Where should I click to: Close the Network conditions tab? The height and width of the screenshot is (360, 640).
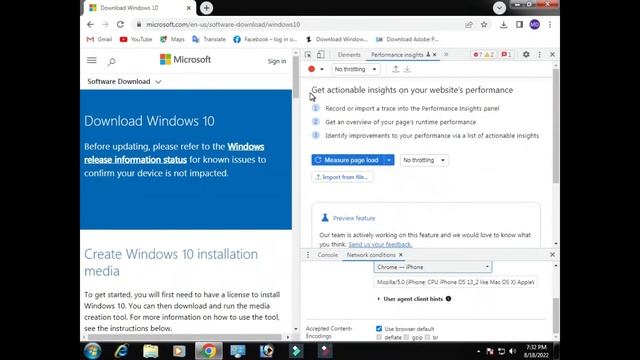tap(401, 255)
